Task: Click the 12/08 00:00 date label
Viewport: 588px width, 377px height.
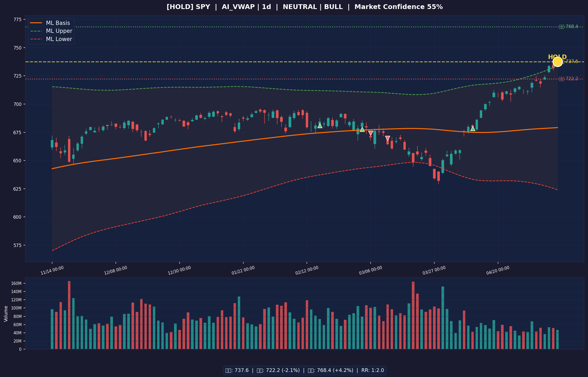Action: point(116,270)
